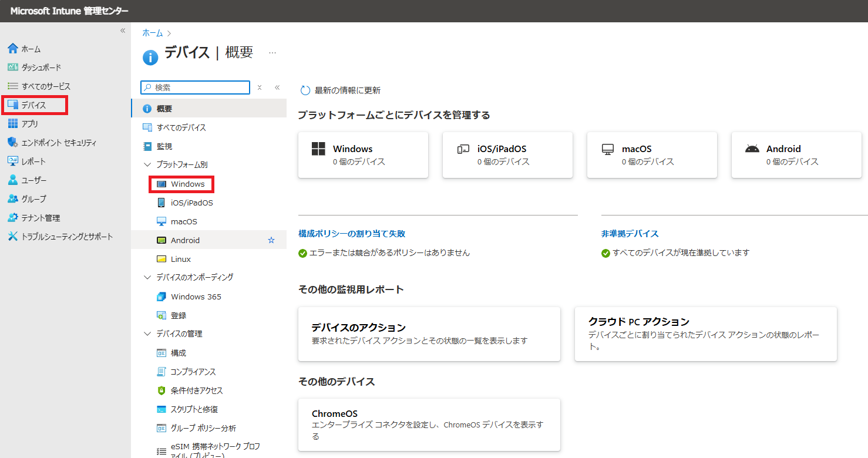868x458 pixels.
Task: Favorite Android with the star icon
Action: (x=271, y=240)
